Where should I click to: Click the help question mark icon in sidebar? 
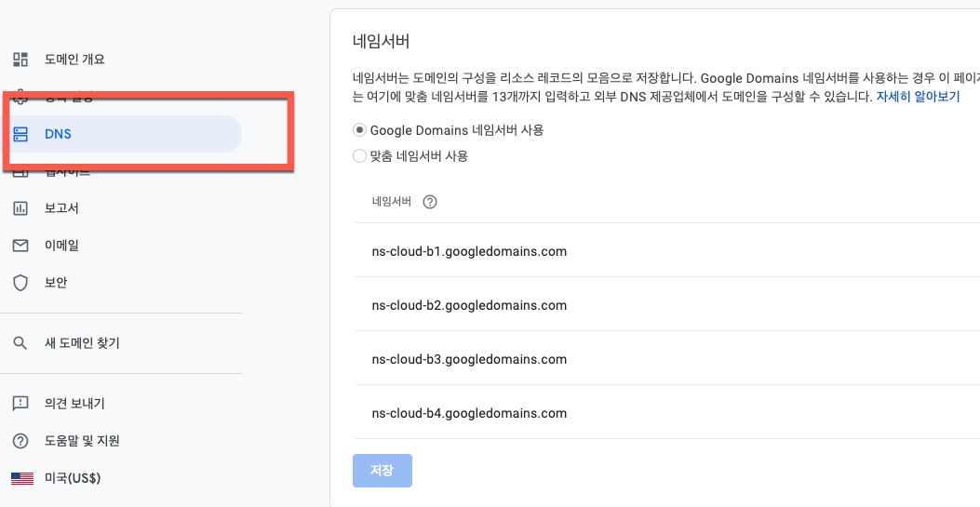[x=20, y=442]
